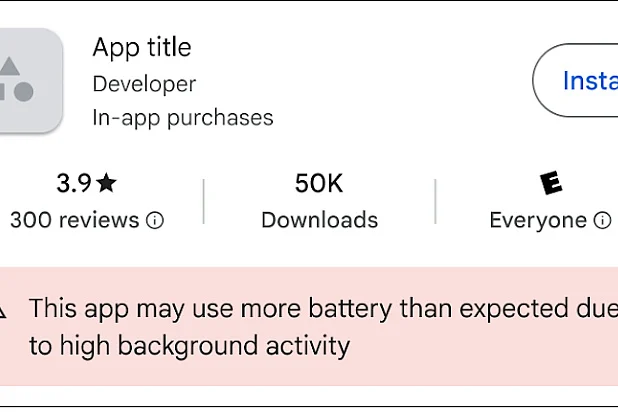Screen dimensions: 618x412
Task: Click empty area of pink warning banner
Action: coord(480,358)
